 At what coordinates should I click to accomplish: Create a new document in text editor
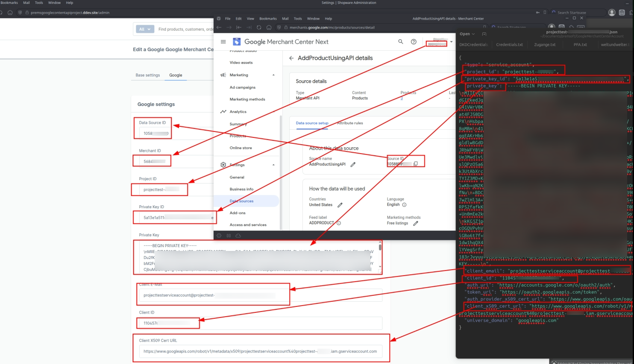coord(484,34)
